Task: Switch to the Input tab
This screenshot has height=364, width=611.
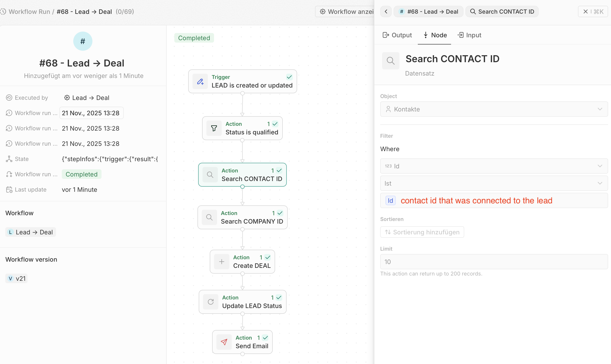Action: [469, 35]
